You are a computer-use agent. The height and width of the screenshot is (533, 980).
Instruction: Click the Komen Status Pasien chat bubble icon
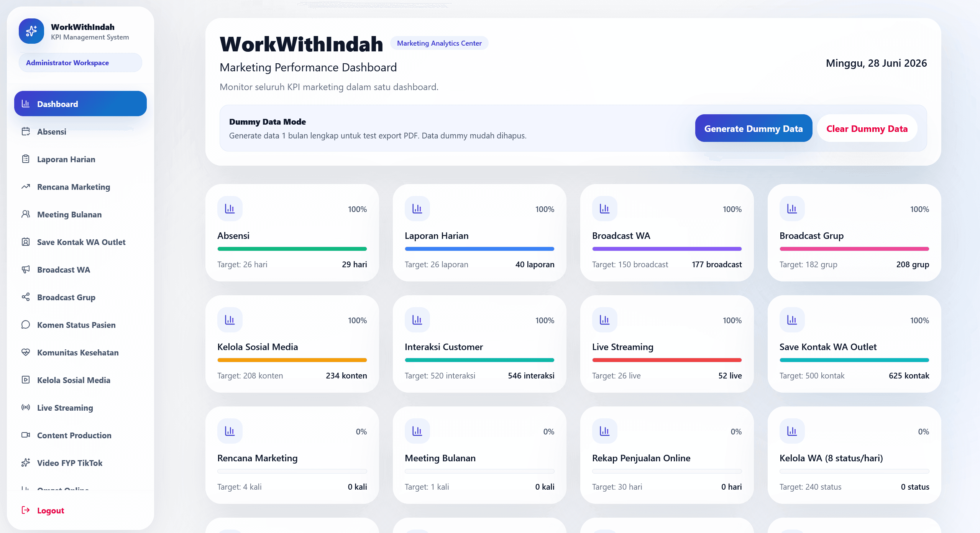(x=26, y=325)
